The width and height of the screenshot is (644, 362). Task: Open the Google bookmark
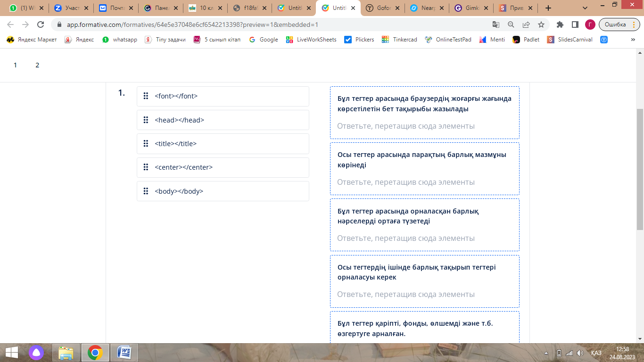264,40
